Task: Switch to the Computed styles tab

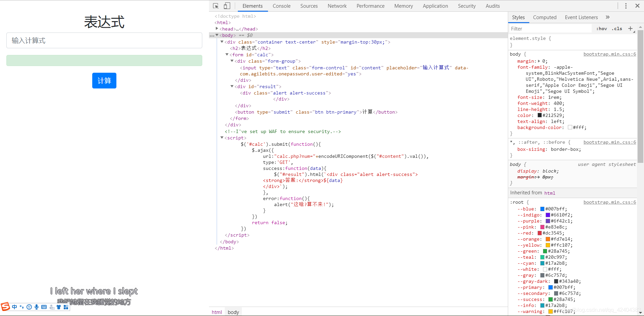Action: point(545,17)
